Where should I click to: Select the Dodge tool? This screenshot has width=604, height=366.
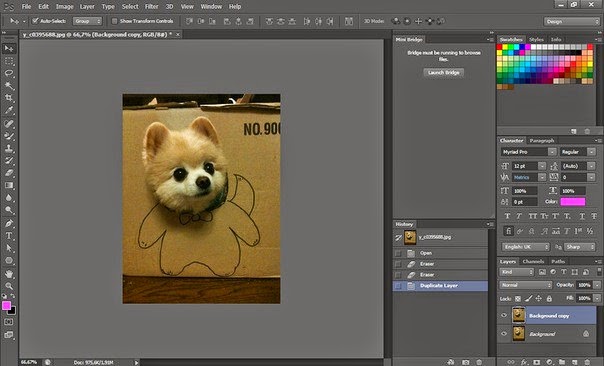9,210
